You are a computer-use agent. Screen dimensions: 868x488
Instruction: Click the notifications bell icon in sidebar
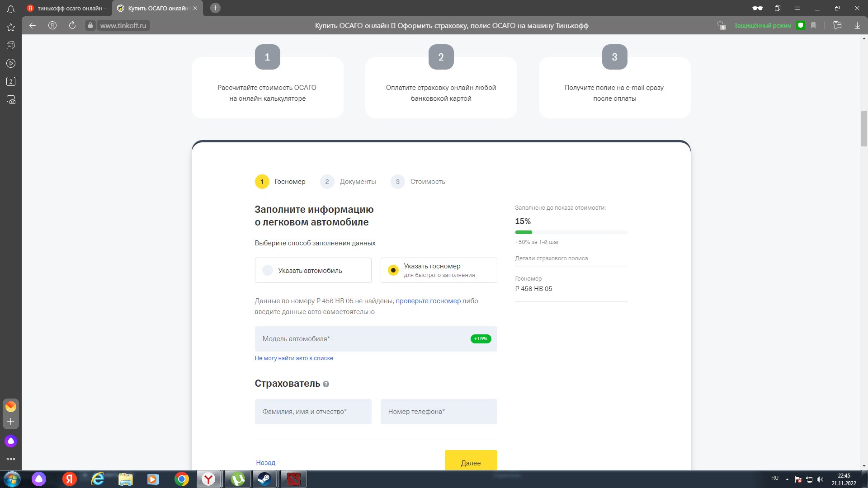coord(11,9)
